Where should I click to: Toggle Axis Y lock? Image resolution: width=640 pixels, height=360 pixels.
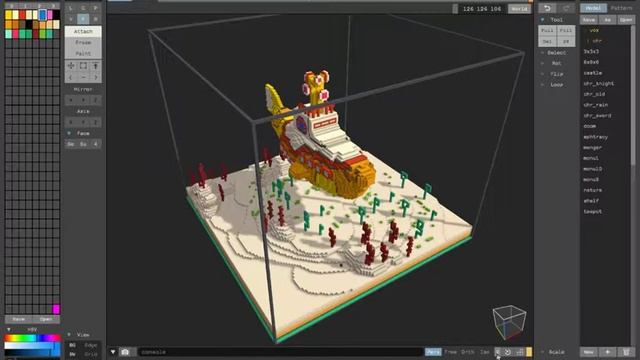click(83, 122)
